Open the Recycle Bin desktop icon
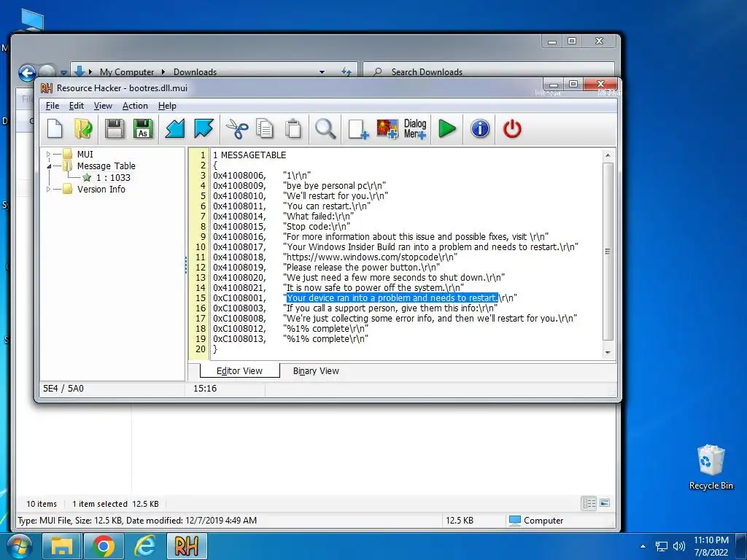This screenshot has width=747, height=560. coord(711,467)
